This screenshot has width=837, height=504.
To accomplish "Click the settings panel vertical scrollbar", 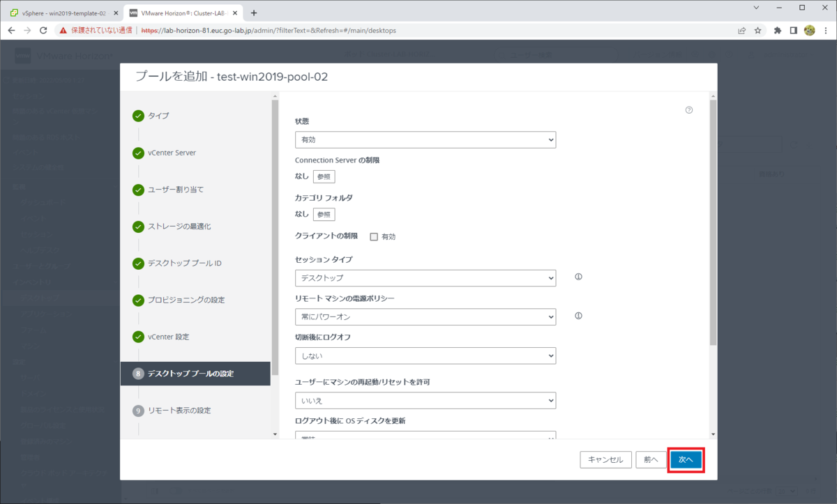I will [x=713, y=223].
